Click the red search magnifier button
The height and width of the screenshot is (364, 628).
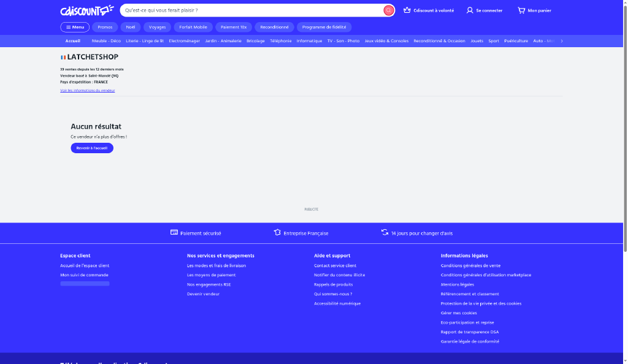(388, 10)
